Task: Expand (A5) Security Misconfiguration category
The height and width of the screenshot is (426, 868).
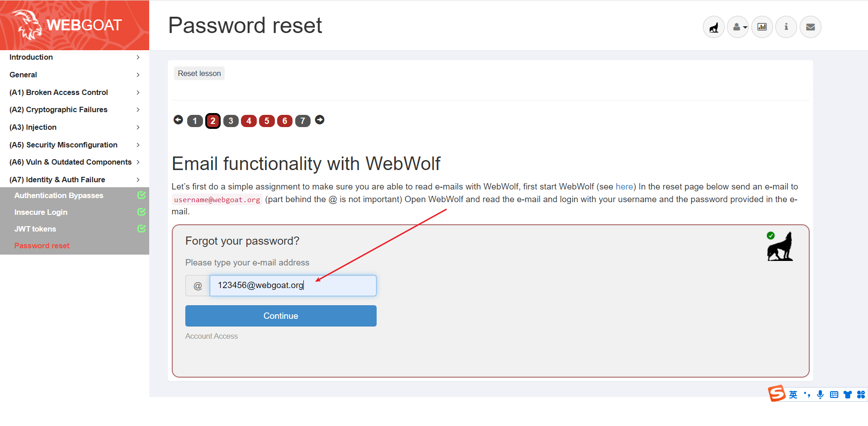Action: 75,145
